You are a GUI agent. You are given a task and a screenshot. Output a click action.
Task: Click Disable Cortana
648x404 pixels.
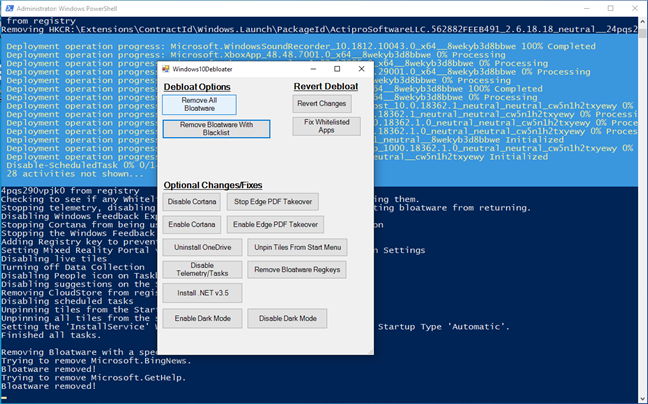coord(191,202)
